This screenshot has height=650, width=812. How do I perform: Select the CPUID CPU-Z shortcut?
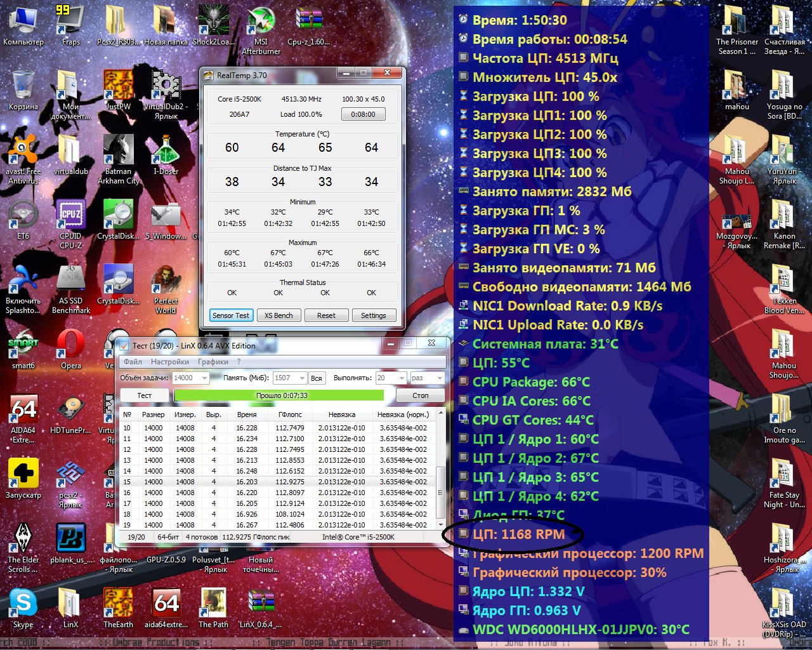coord(70,224)
